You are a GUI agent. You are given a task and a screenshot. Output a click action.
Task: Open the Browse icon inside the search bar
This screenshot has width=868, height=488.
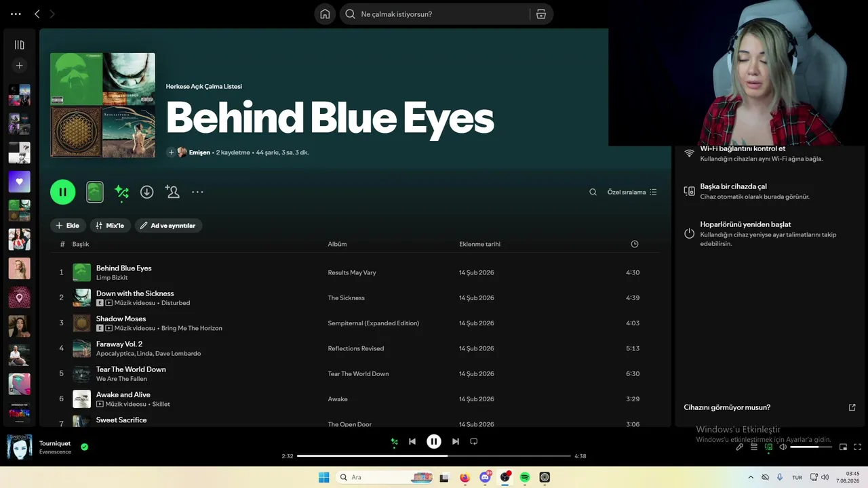(x=541, y=14)
